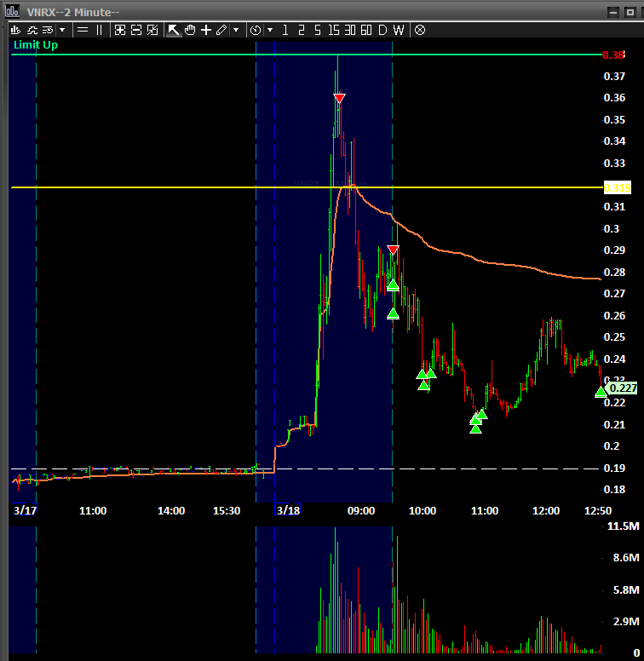Click the red sell marker near 0.29
644x661 pixels.
coord(393,250)
